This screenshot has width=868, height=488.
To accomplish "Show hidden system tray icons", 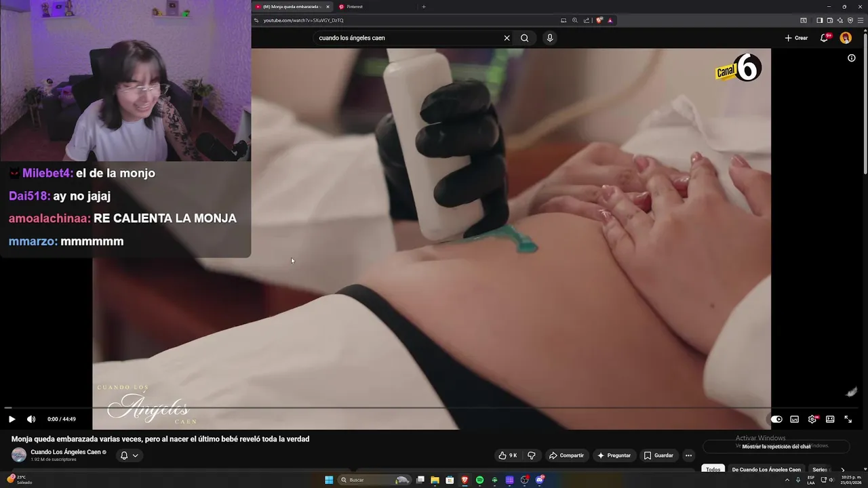I will [787, 480].
